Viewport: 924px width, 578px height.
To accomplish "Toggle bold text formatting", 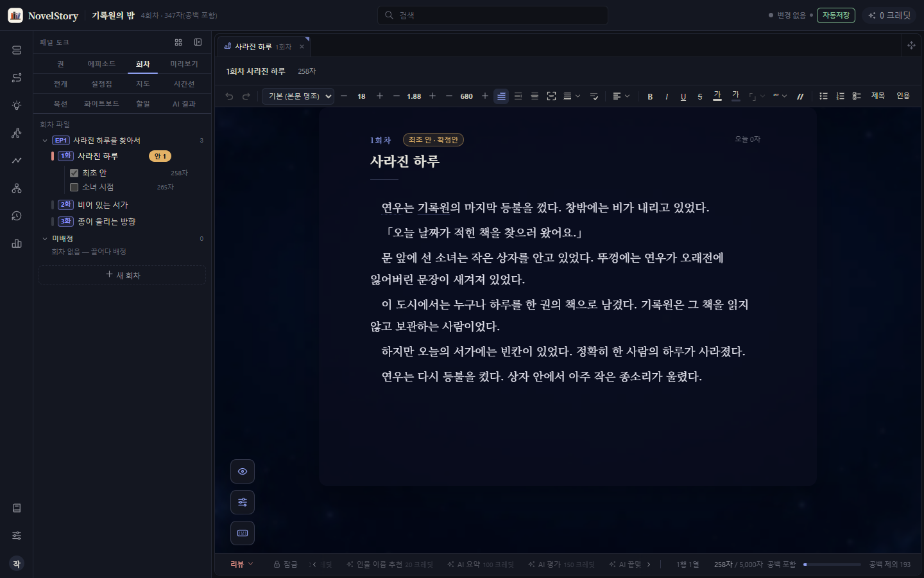I will click(x=650, y=96).
